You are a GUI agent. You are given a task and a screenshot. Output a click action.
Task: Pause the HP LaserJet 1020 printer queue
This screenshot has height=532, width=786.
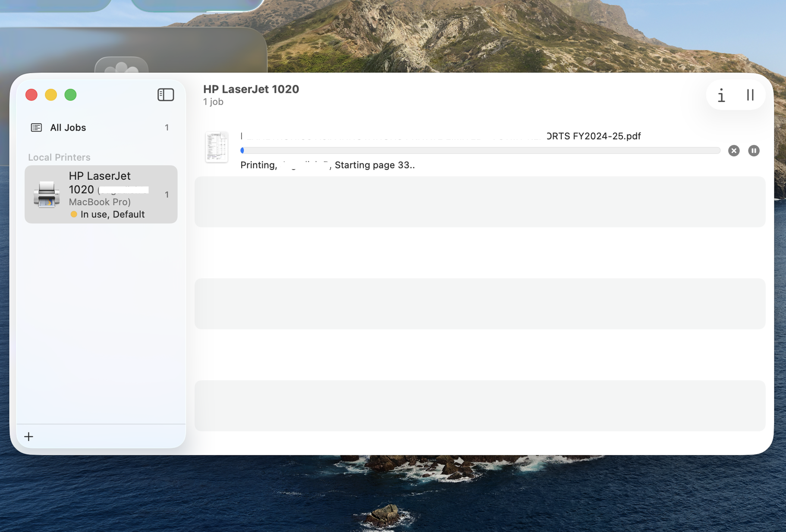coord(750,95)
